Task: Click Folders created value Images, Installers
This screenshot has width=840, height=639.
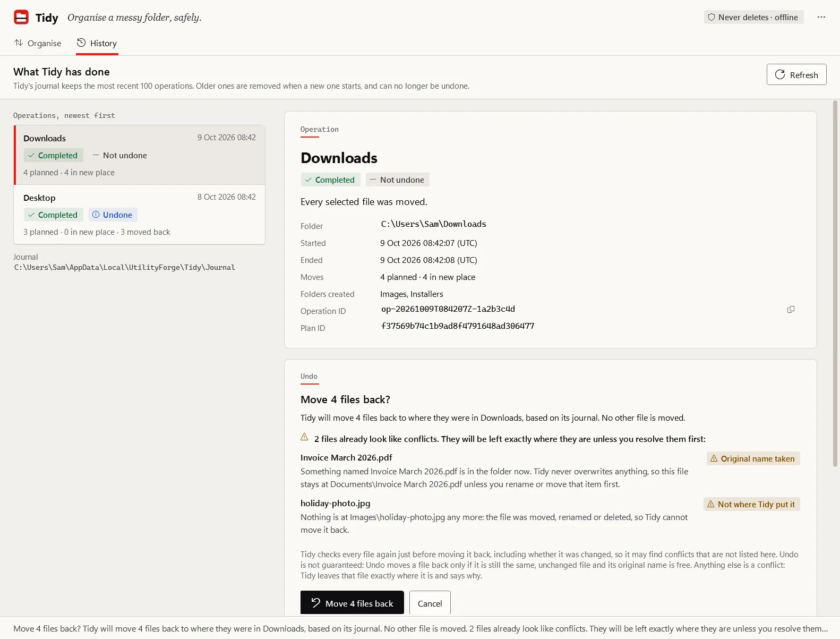Action: pyautogui.click(x=412, y=294)
